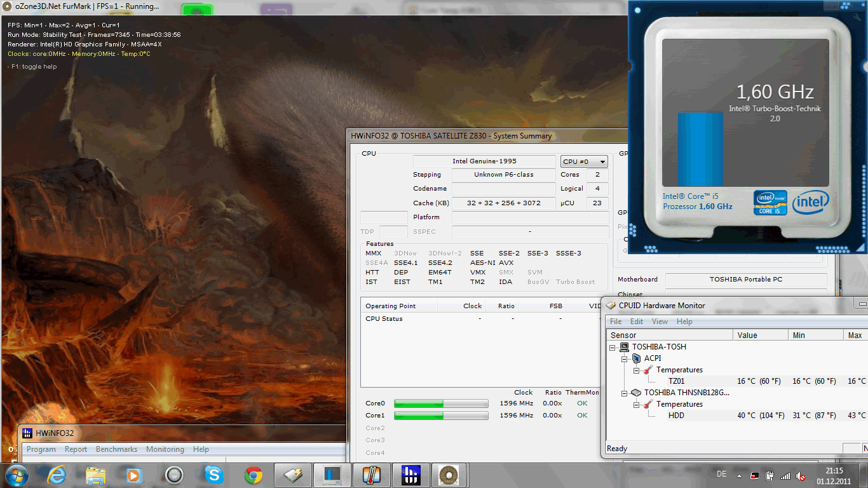Click the cache field 32 + 32 + 256 + 3072
Screen dimensions: 868x488
503,203
